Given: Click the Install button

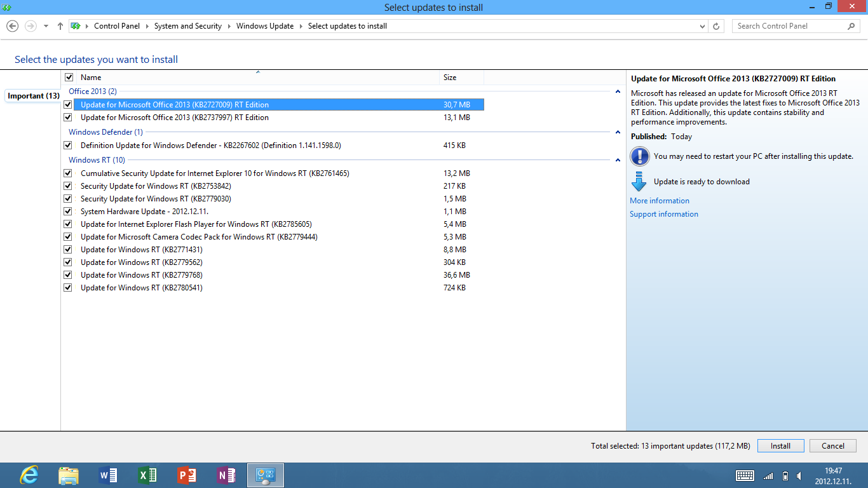Looking at the screenshot, I should [x=781, y=446].
